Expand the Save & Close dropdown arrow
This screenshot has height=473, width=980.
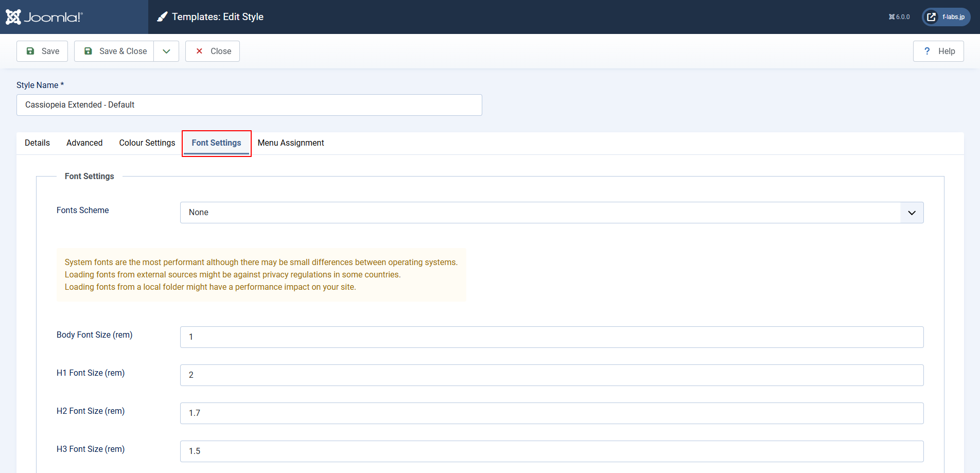(x=166, y=51)
